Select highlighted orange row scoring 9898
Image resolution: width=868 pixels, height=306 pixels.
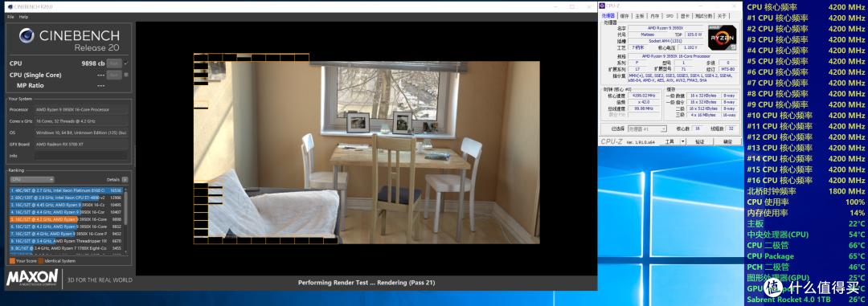(67, 220)
